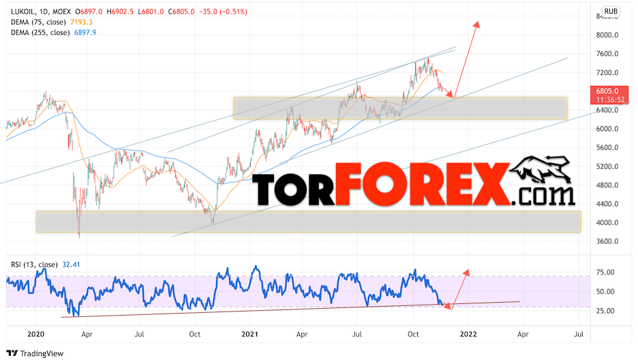Click the DEMA (75, close) indicator label
638x364 pixels.
coord(38,22)
